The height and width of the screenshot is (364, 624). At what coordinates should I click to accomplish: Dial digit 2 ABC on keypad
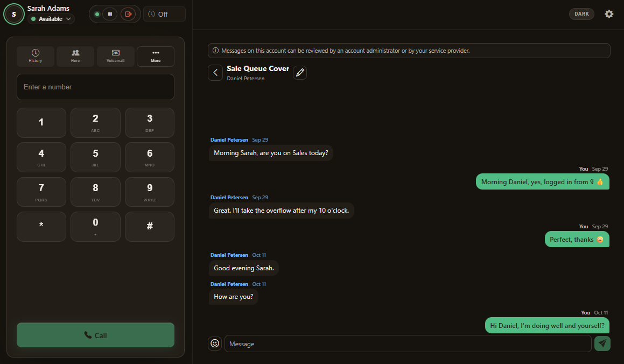(95, 123)
